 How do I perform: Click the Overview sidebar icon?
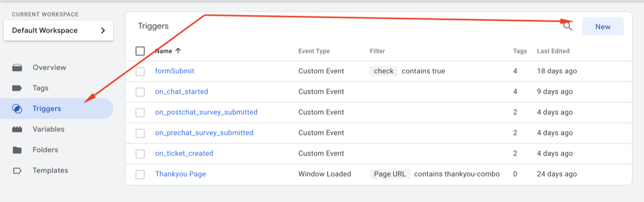17,68
